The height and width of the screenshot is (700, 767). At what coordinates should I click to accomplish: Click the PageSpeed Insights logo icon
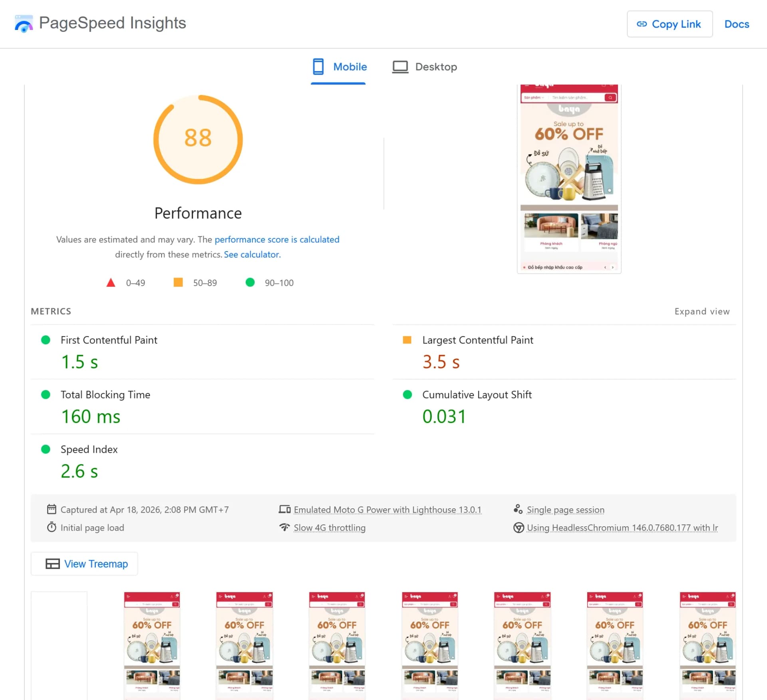point(24,24)
